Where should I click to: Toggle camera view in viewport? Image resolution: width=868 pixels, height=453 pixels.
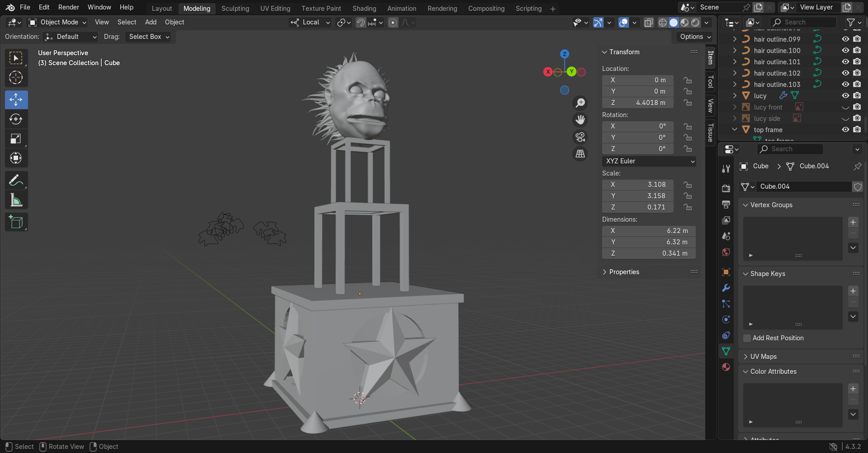(580, 137)
